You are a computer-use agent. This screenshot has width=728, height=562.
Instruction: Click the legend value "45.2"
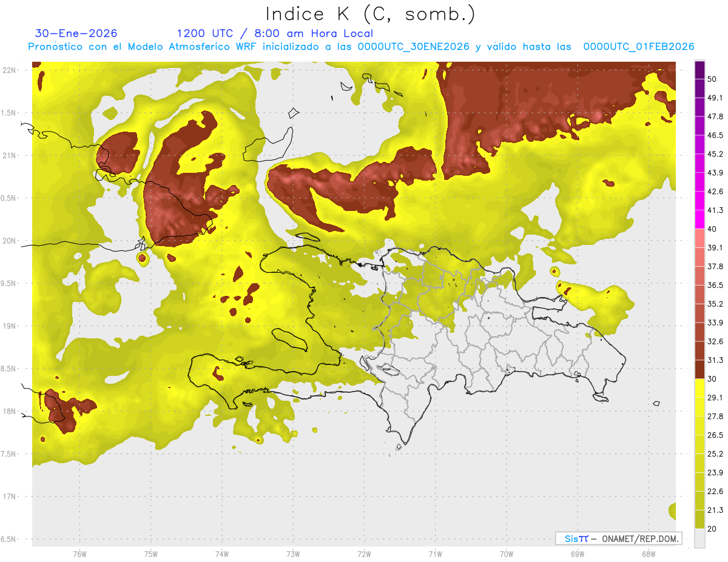tap(715, 154)
